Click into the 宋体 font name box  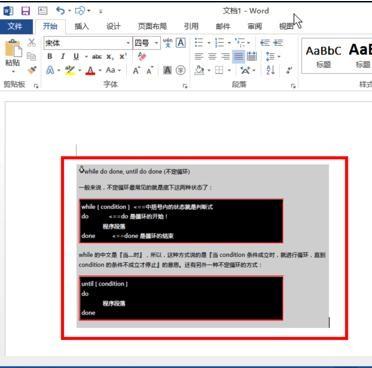coord(84,43)
